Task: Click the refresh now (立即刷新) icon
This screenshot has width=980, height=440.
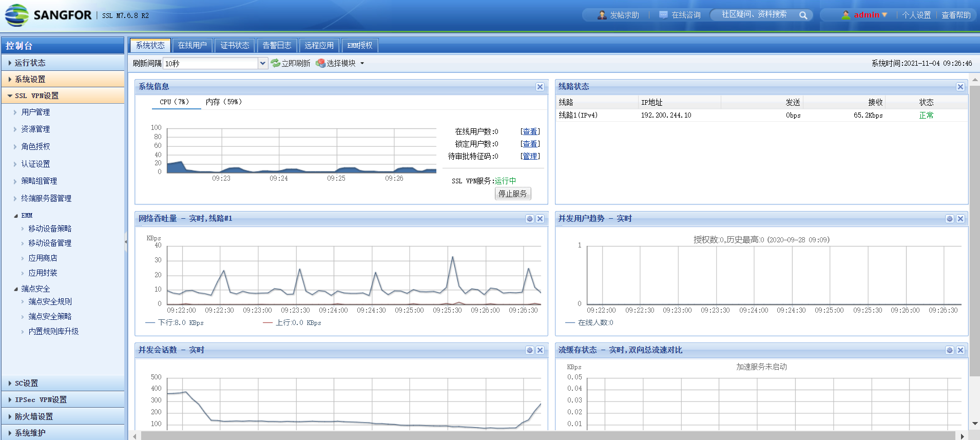Action: point(276,63)
